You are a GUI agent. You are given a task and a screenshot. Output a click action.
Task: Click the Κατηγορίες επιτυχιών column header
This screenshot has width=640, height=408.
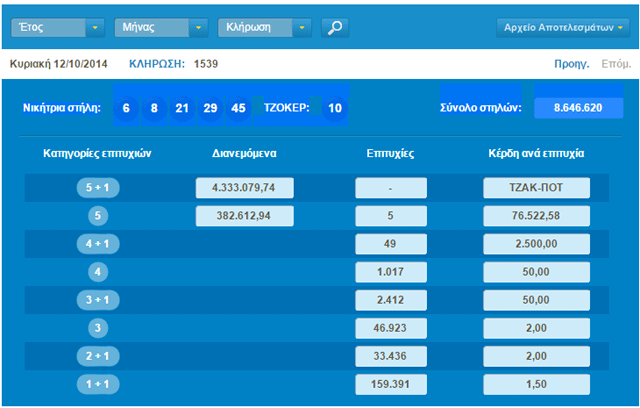pos(97,153)
